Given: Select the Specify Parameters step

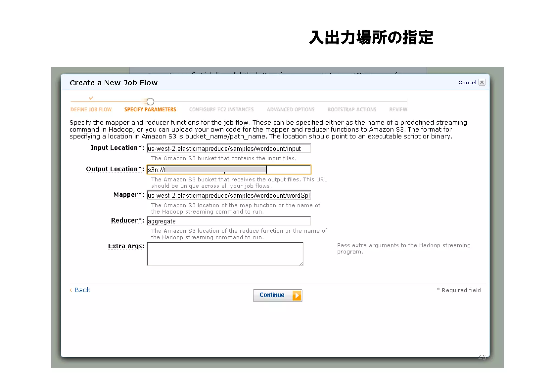Looking at the screenshot, I should (x=150, y=110).
